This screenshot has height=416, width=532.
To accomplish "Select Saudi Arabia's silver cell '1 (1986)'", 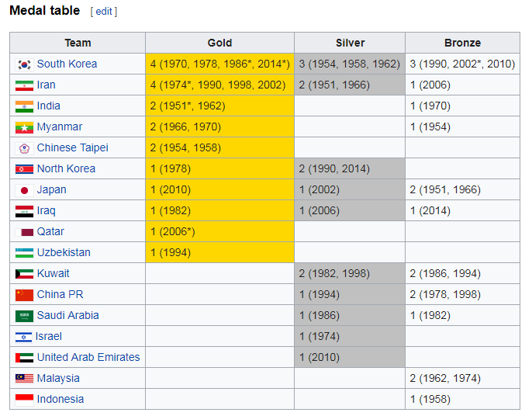I will 350,315.
